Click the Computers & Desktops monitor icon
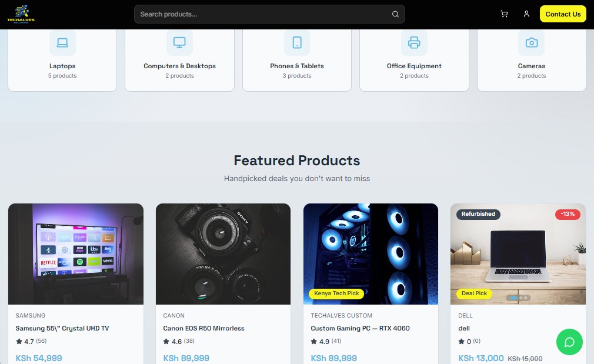Image resolution: width=594 pixels, height=364 pixels. 179,42
